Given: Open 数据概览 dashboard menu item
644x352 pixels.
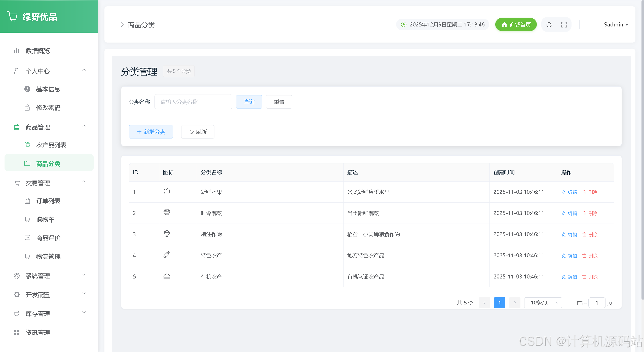Looking at the screenshot, I should (38, 51).
